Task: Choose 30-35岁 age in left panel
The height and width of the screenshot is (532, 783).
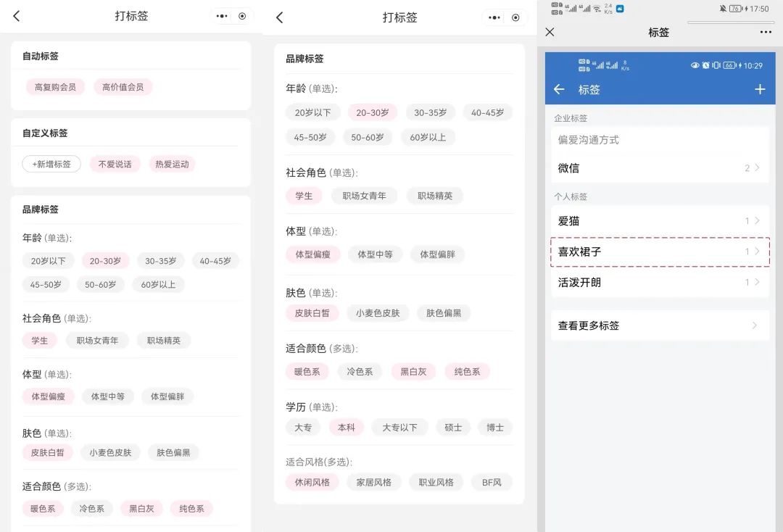Action: click(161, 261)
